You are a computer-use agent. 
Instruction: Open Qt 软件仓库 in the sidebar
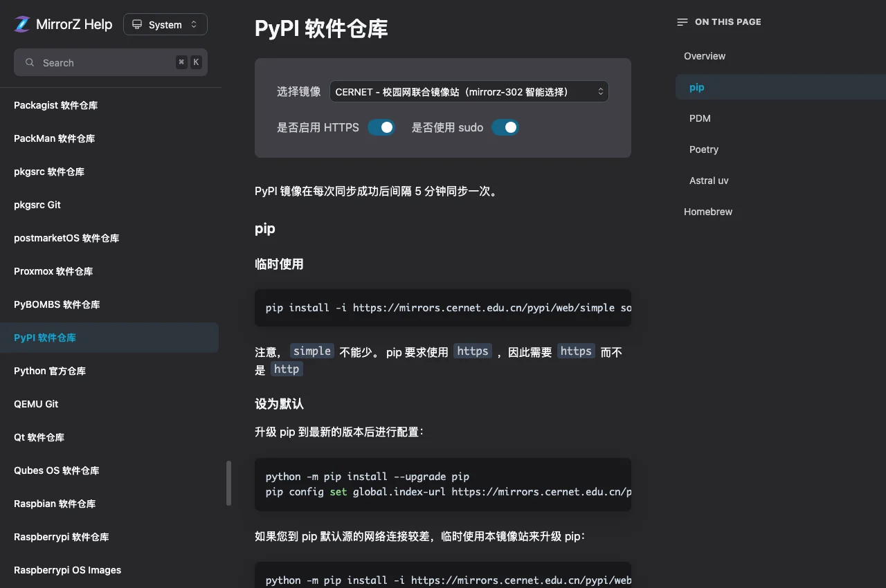click(39, 437)
